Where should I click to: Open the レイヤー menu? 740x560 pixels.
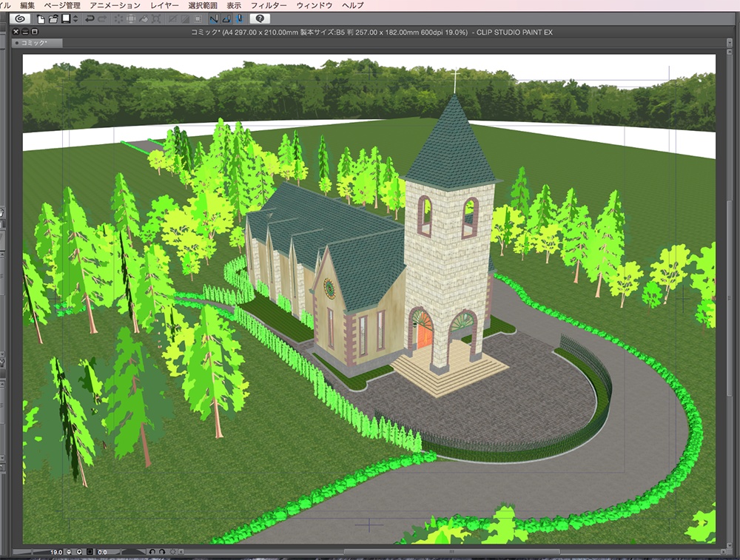(x=165, y=5)
